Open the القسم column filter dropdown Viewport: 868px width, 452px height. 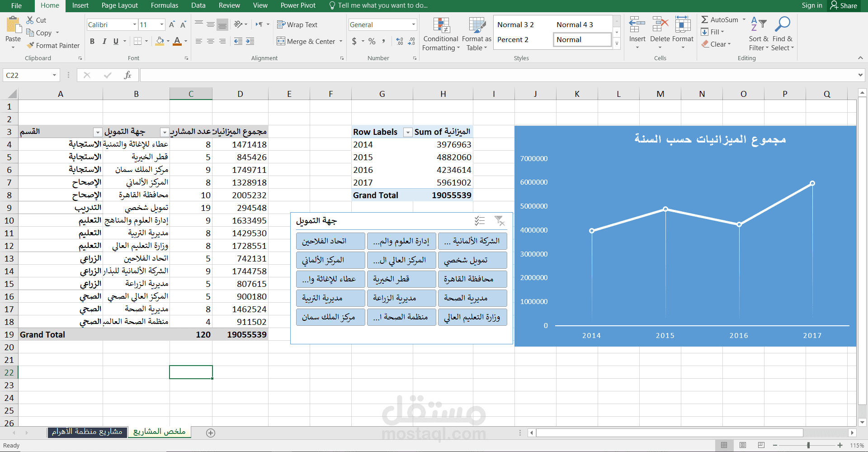point(97,132)
